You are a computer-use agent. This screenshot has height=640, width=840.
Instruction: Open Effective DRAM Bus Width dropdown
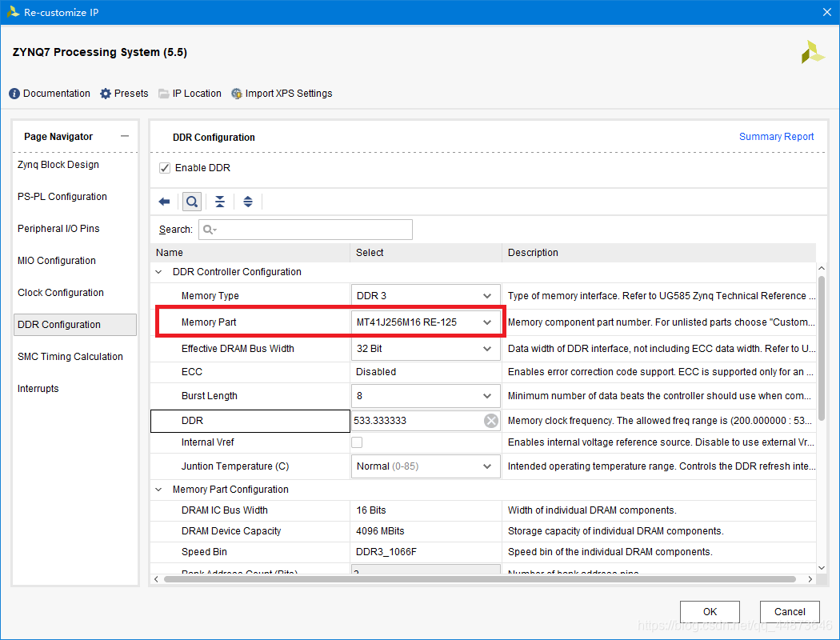(x=426, y=349)
